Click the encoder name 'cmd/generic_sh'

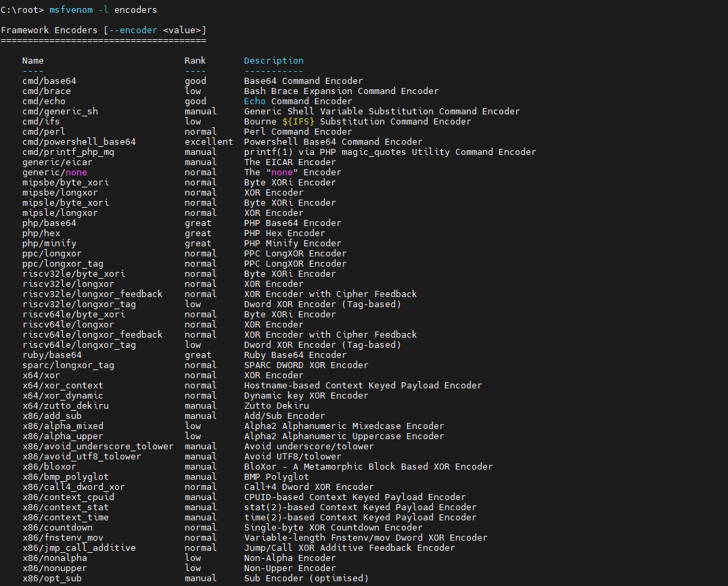pos(60,112)
